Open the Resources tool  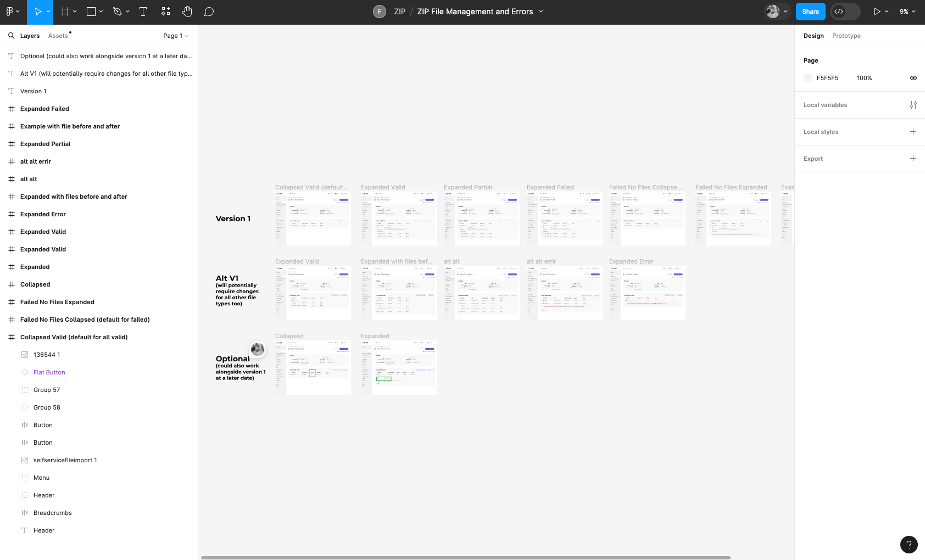(x=165, y=12)
